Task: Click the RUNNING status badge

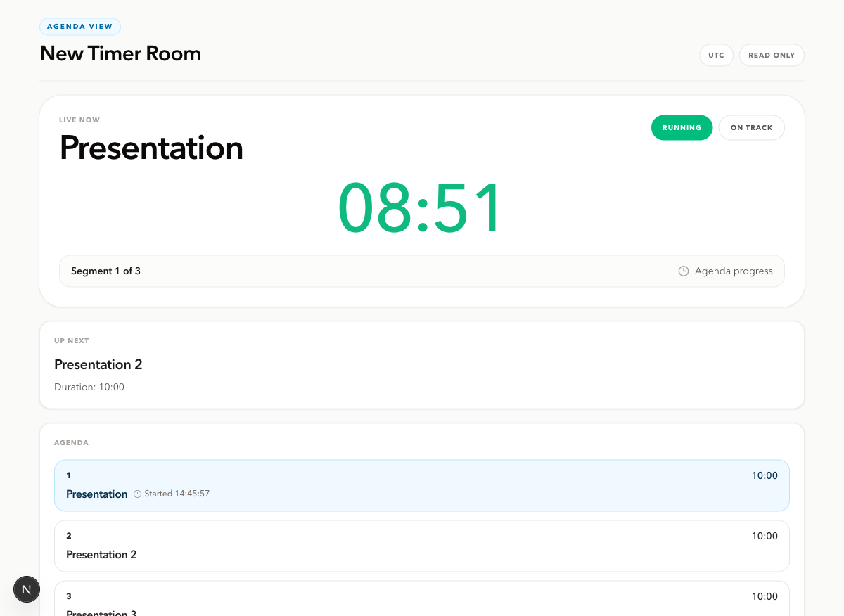Action: coord(682,128)
